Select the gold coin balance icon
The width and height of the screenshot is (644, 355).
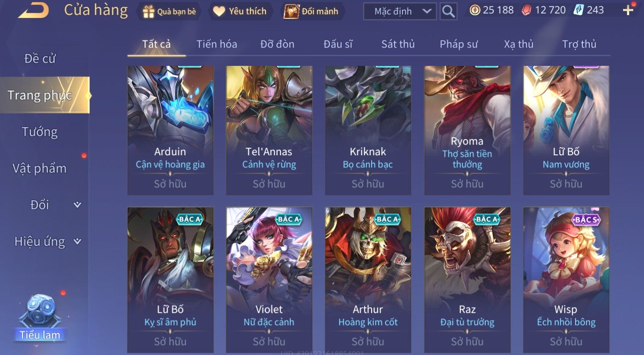click(x=475, y=10)
